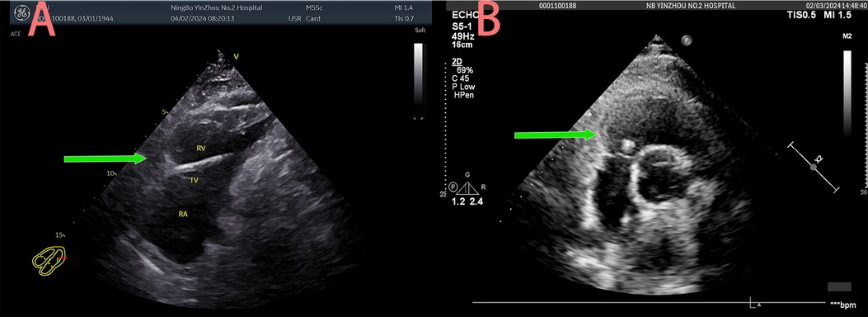The width and height of the screenshot is (868, 317).
Task: Click the yellow TV annotation
Action: click(194, 180)
